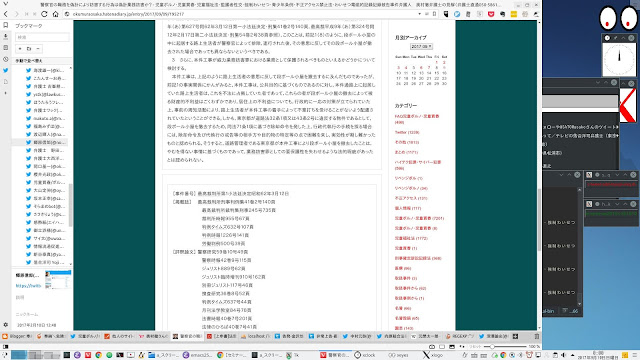Screen dimensions: 640x360
Task: Adjust the page zoom slider
Action: pyautogui.click(x=505, y=347)
